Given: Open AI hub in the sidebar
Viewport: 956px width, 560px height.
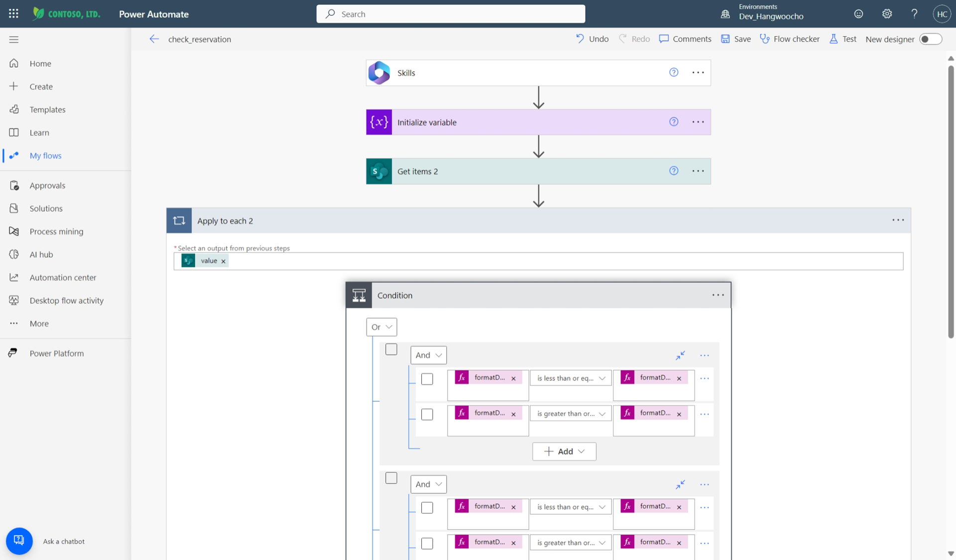Looking at the screenshot, I should tap(41, 254).
